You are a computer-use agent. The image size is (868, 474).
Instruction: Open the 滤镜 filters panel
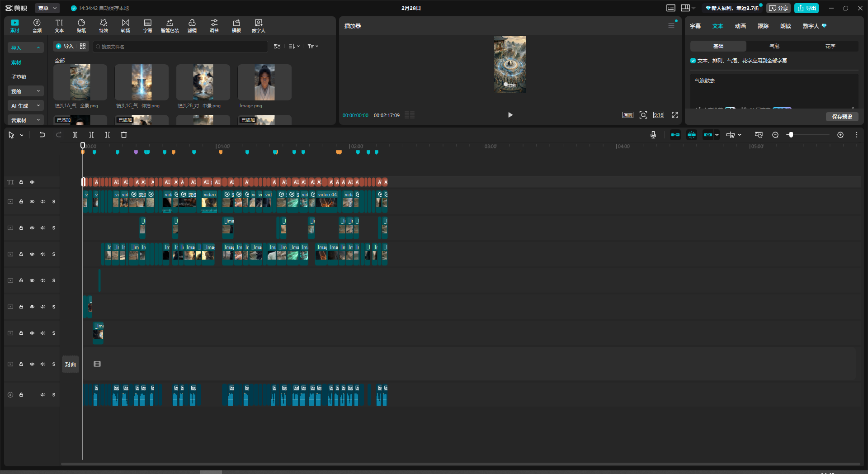[192, 26]
